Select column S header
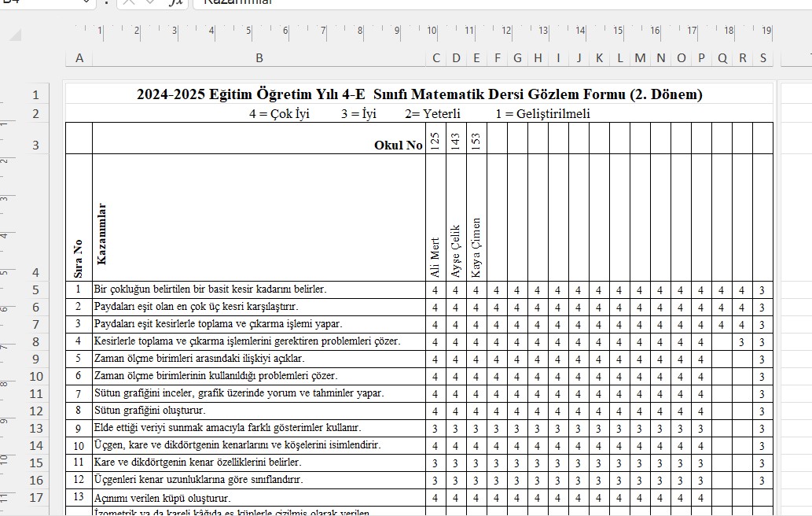This screenshot has width=812, height=516. tap(762, 58)
